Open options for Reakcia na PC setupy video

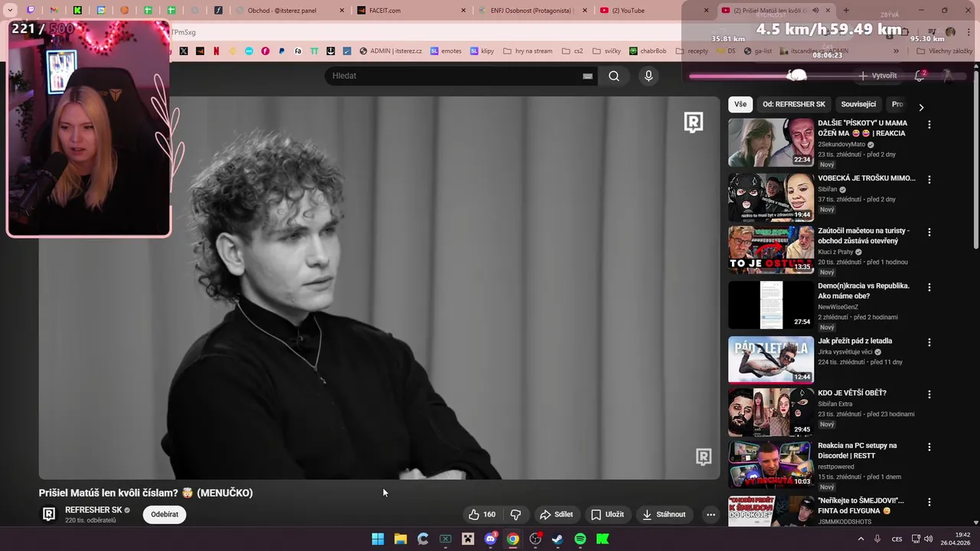pyautogui.click(x=929, y=447)
